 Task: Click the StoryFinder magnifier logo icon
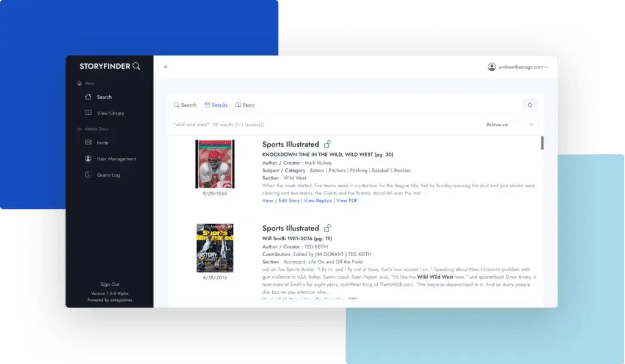[136, 66]
